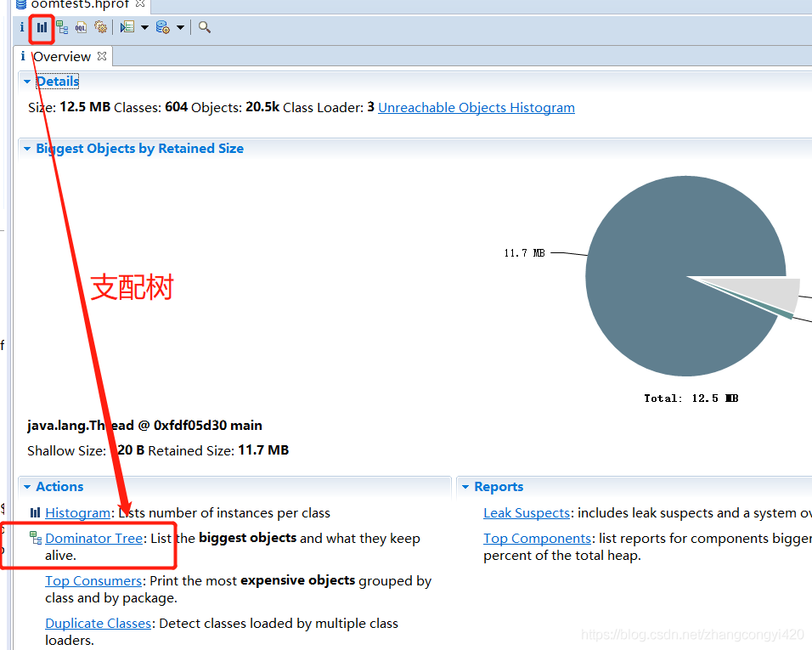812x650 pixels.
Task: Open the Query Browser database icon
Action: coord(162,27)
